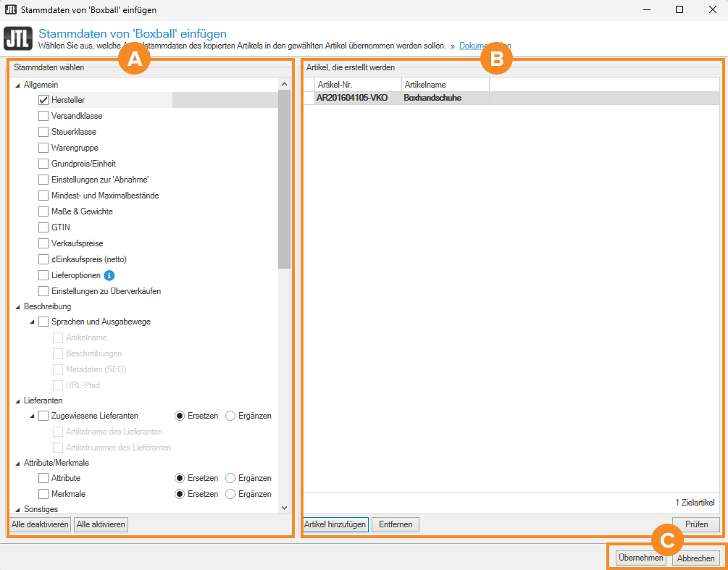Collapse the Allgemein tree section
Screen dimensions: 728x570
[x=17, y=85]
